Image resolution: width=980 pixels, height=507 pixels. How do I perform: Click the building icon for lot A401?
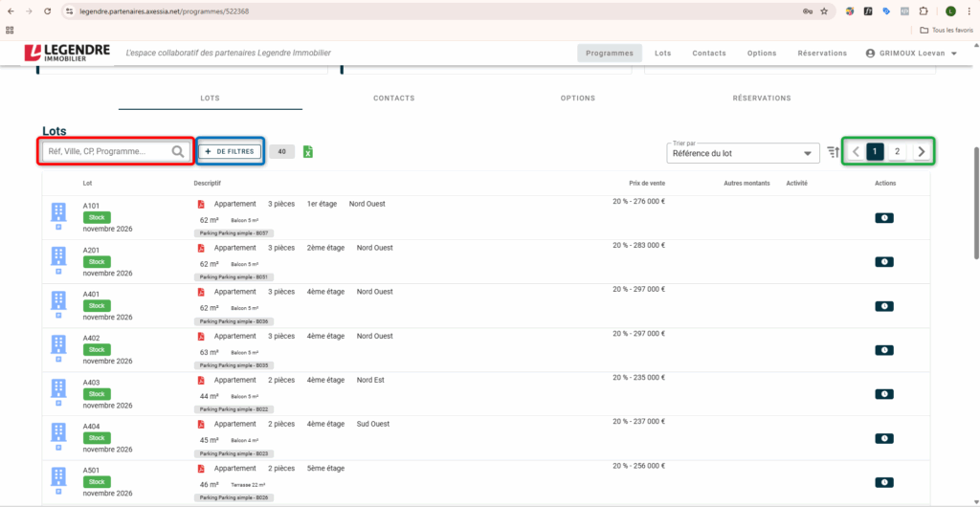coord(58,300)
